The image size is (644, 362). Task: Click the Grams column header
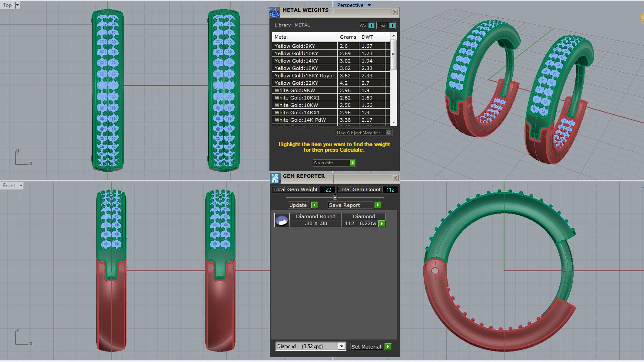tap(348, 37)
